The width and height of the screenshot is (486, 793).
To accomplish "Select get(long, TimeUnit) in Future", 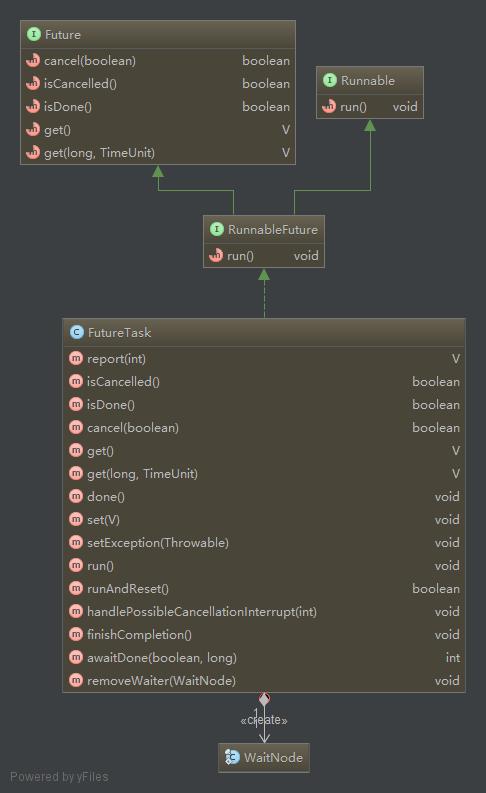I will 158,153.
